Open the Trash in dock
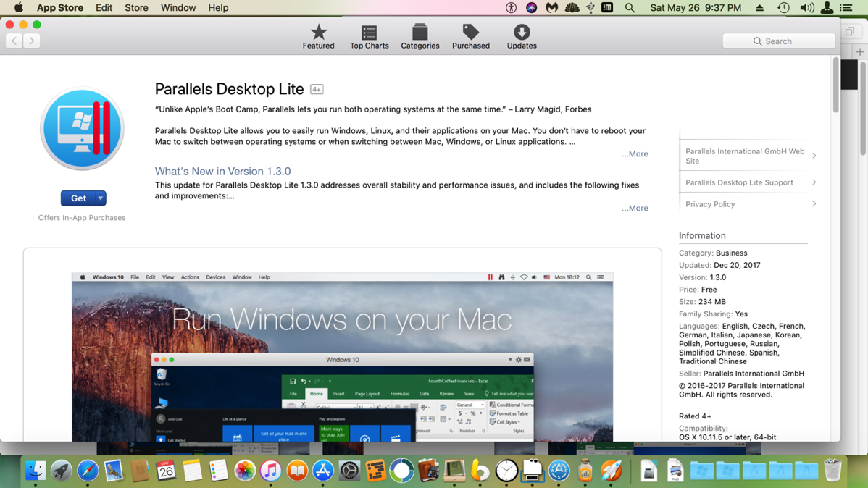Viewport: 868px width, 488px height. (x=832, y=471)
